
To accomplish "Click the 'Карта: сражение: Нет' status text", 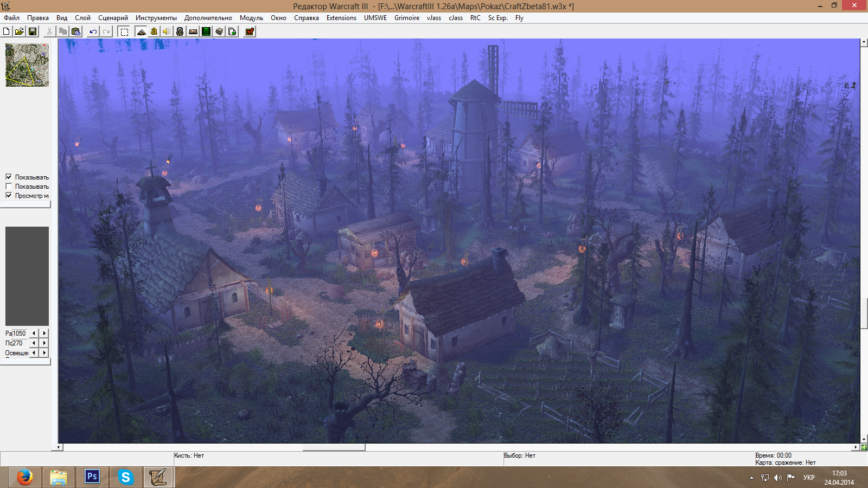I will click(x=785, y=463).
